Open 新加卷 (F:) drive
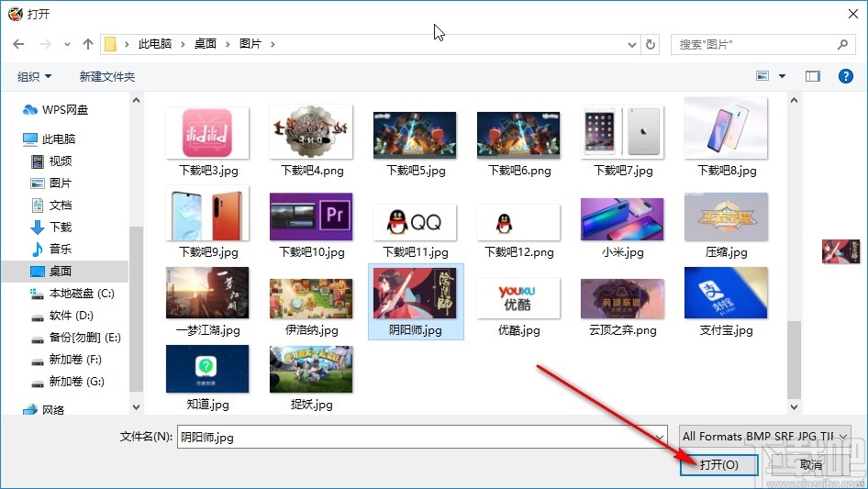This screenshot has width=868, height=489. coord(66,360)
